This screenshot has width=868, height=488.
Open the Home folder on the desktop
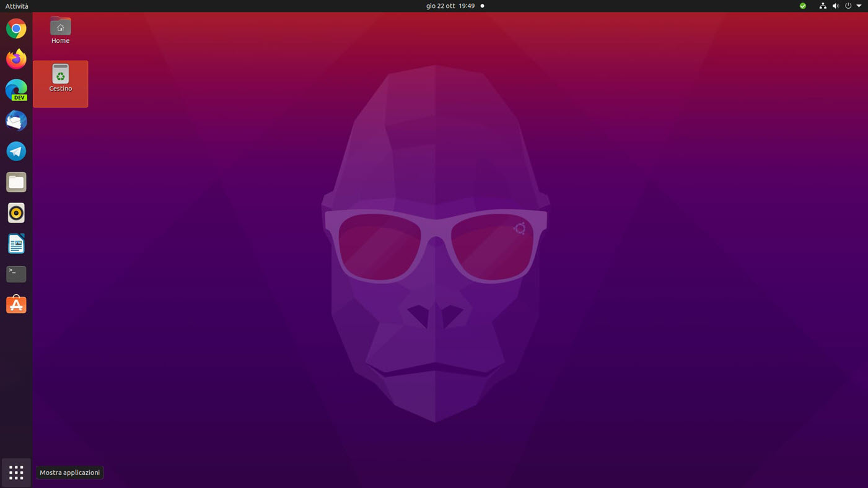pos(60,30)
